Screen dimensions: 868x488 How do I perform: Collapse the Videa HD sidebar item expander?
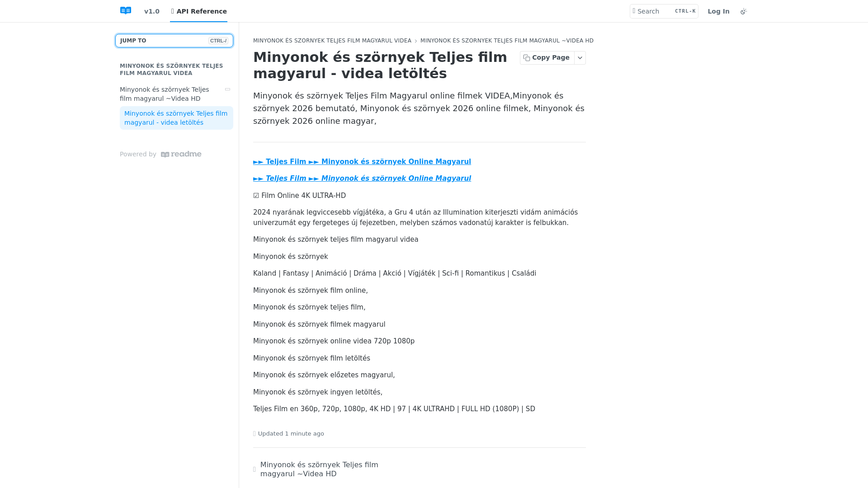click(227, 89)
